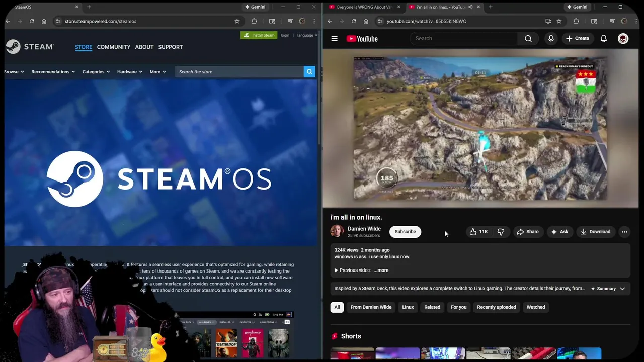Expand the Browse menu on Steam store

(x=14, y=72)
